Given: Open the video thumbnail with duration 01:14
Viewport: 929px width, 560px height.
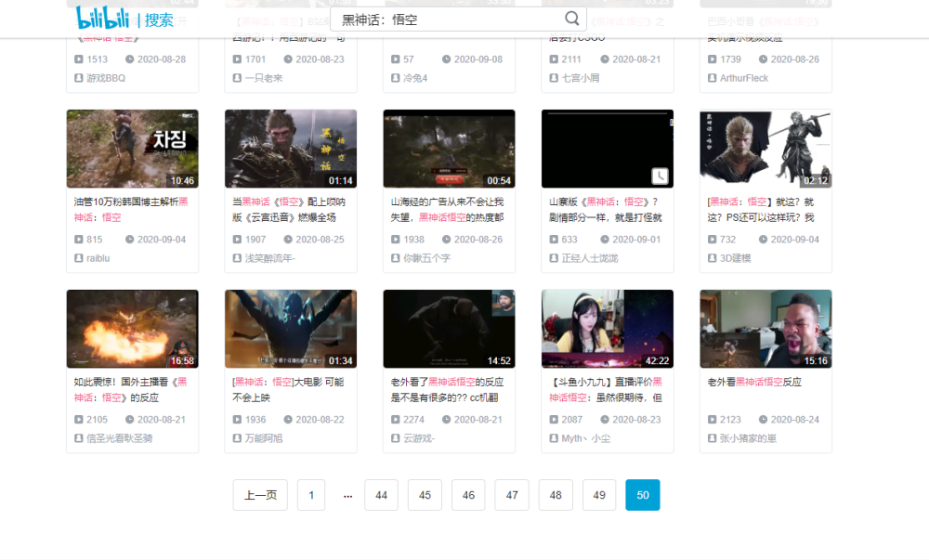Looking at the screenshot, I should [x=291, y=149].
